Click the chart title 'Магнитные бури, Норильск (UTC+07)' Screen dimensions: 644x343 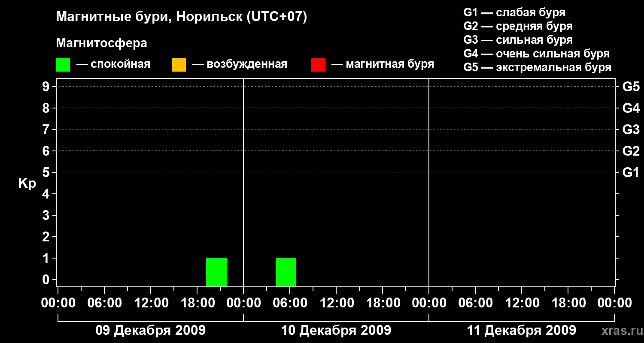tap(182, 17)
